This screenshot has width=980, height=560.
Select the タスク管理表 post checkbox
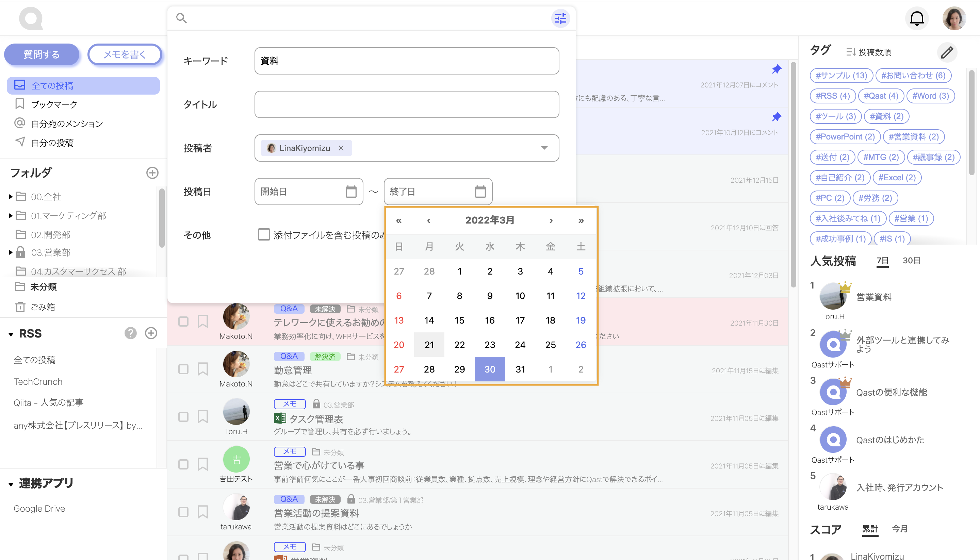[183, 417]
